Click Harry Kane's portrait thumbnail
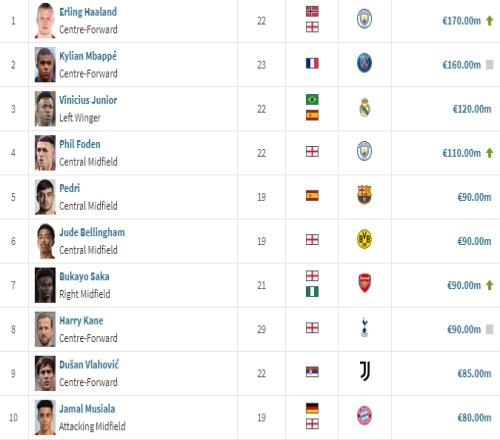This screenshot has height=440, width=500. pos(45,329)
